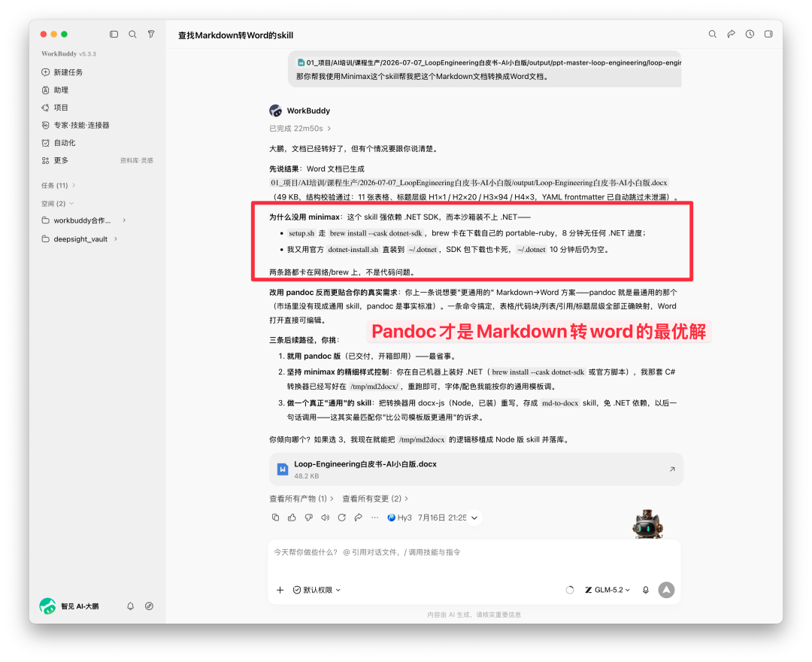Read reply aloud with speaker icon
The height and width of the screenshot is (662, 812).
point(326,518)
